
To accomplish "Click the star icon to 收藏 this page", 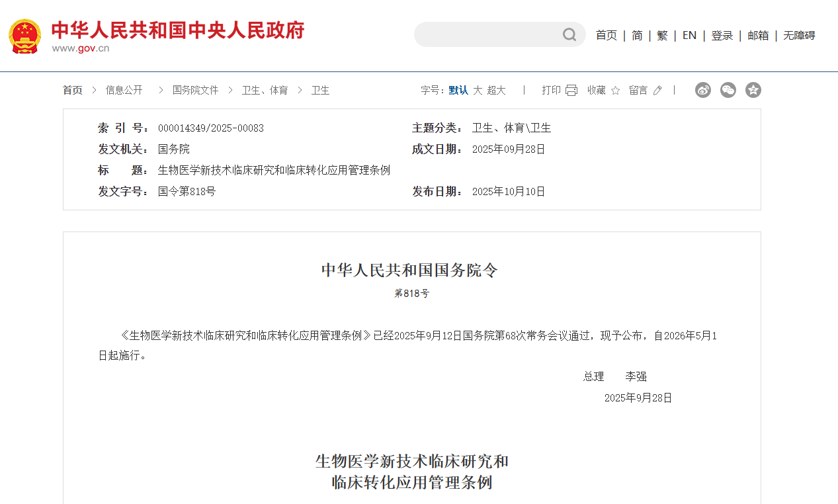I will [616, 89].
